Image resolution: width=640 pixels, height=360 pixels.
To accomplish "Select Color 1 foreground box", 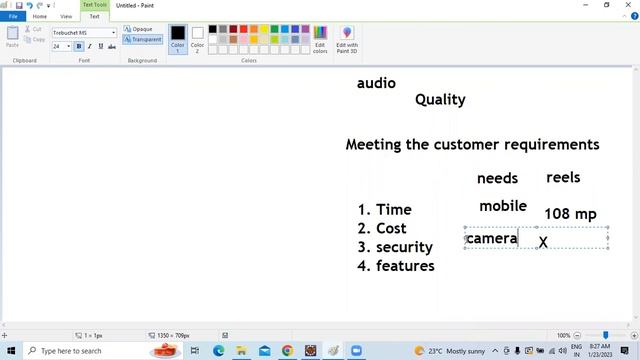I will point(178,39).
